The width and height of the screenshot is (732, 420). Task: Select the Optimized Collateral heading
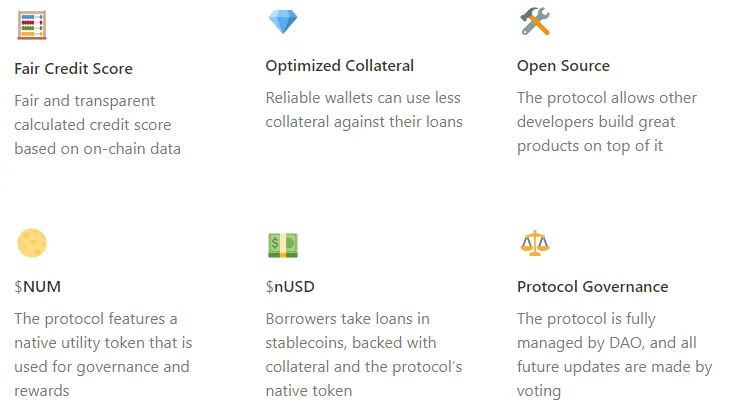pos(339,66)
